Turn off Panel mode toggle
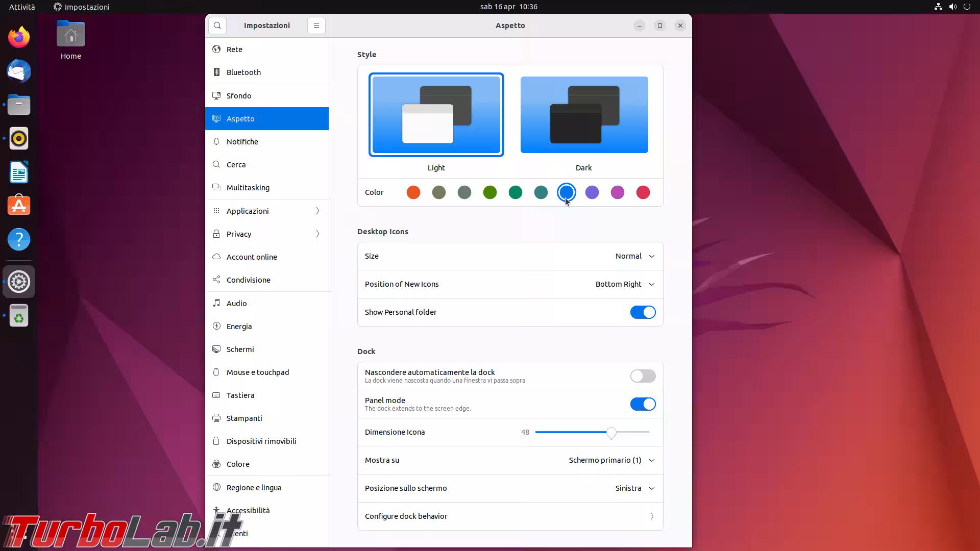This screenshot has height=551, width=980. pyautogui.click(x=643, y=404)
